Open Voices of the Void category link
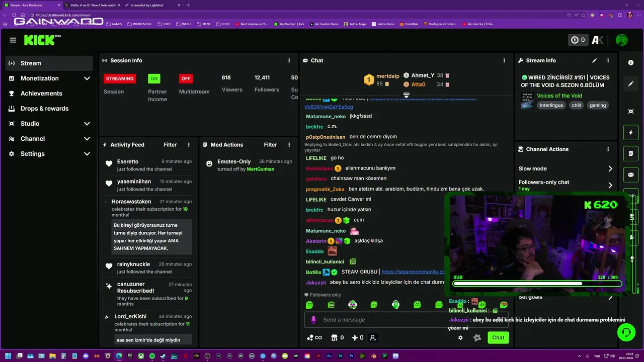This screenshot has height=362, width=644. tap(559, 96)
